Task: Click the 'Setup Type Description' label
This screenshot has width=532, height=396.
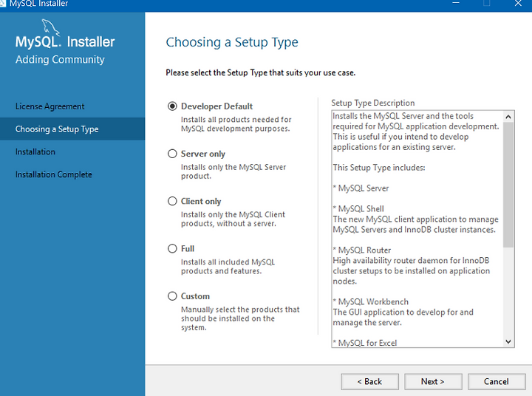Action: point(373,103)
